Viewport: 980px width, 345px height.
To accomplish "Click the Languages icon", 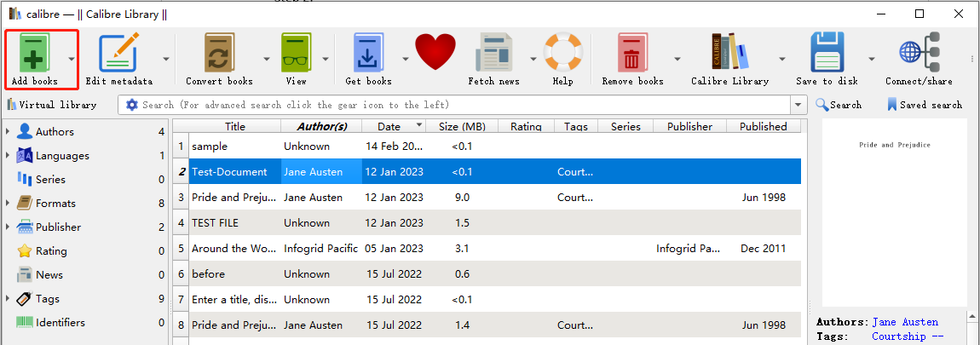I will tap(25, 155).
